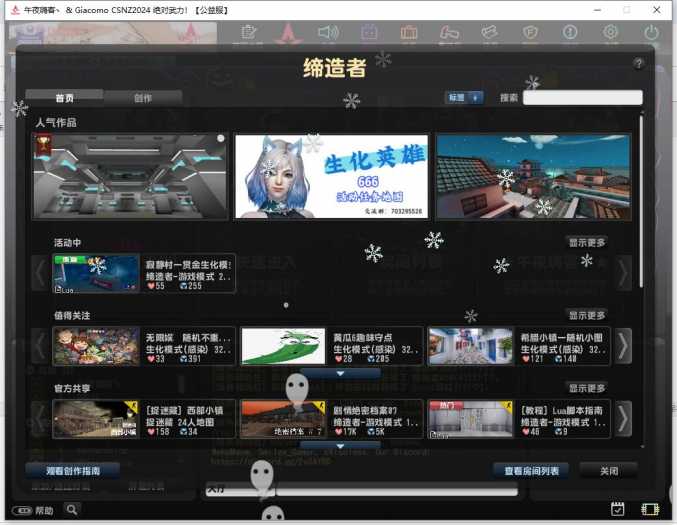The width and height of the screenshot is (677, 525).
Task: Click the 查看房间列表 button
Action: pos(531,470)
